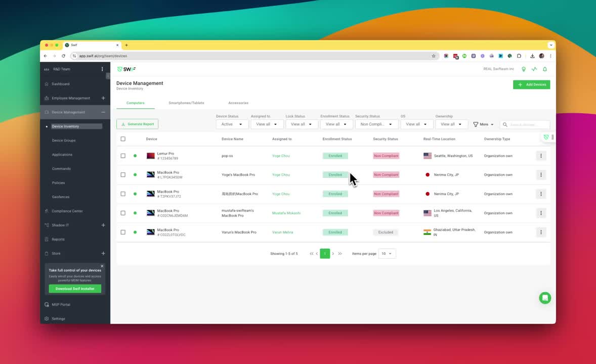Open Compliance Center

tap(67, 211)
